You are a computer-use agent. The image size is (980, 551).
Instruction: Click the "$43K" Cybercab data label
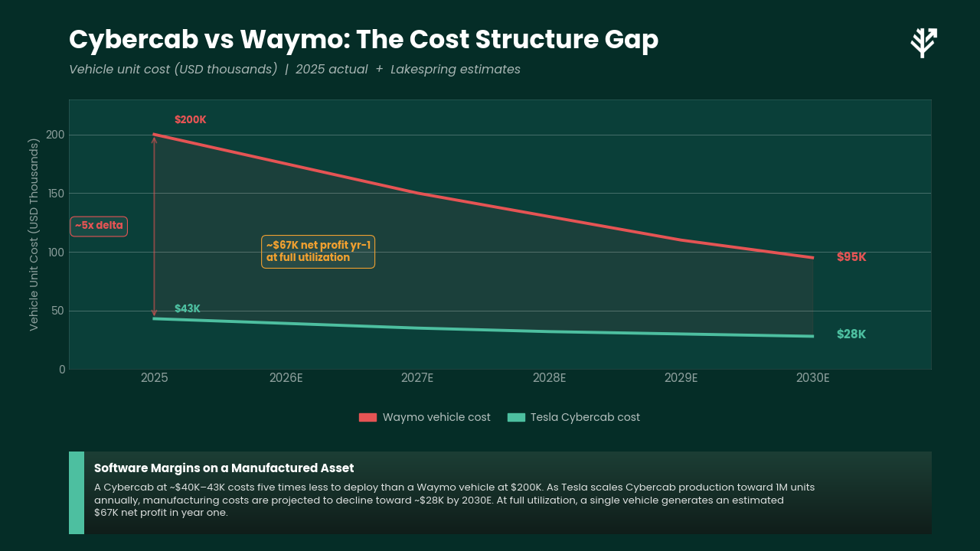pos(187,308)
